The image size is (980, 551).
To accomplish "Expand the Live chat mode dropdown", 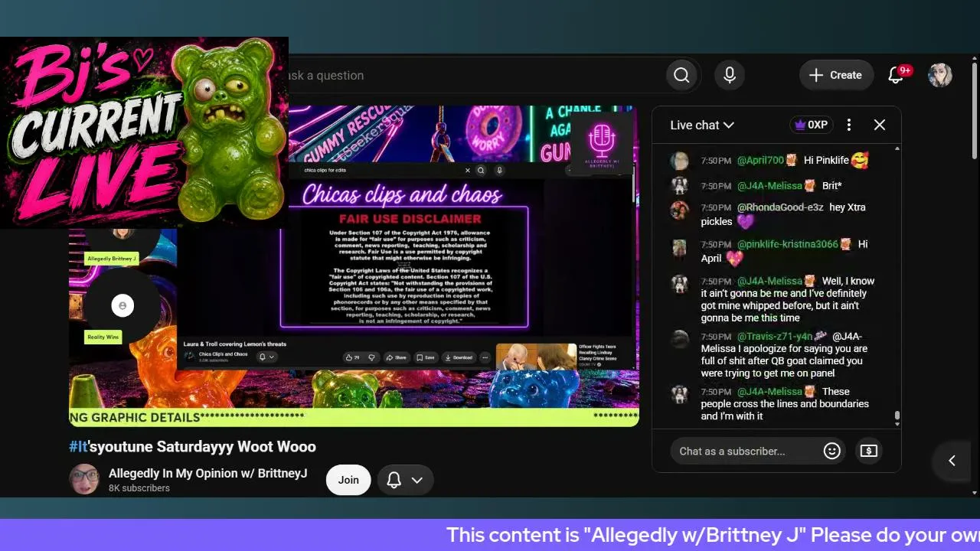I will point(702,125).
